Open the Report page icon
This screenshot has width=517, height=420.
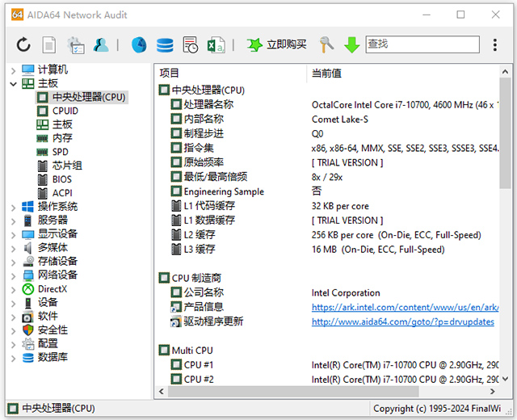[48, 44]
